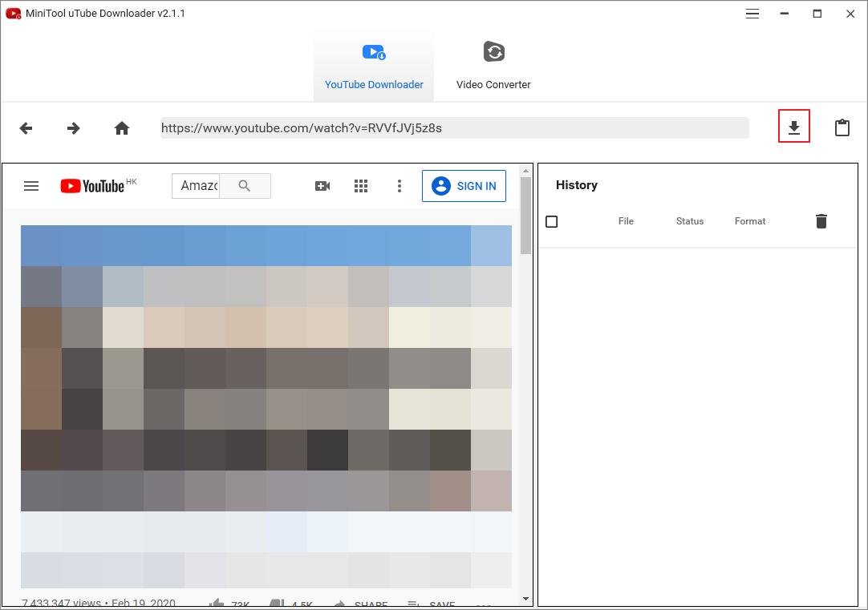Click the YouTube search magnifier button
Screen dimensions: 868x610
pos(245,186)
